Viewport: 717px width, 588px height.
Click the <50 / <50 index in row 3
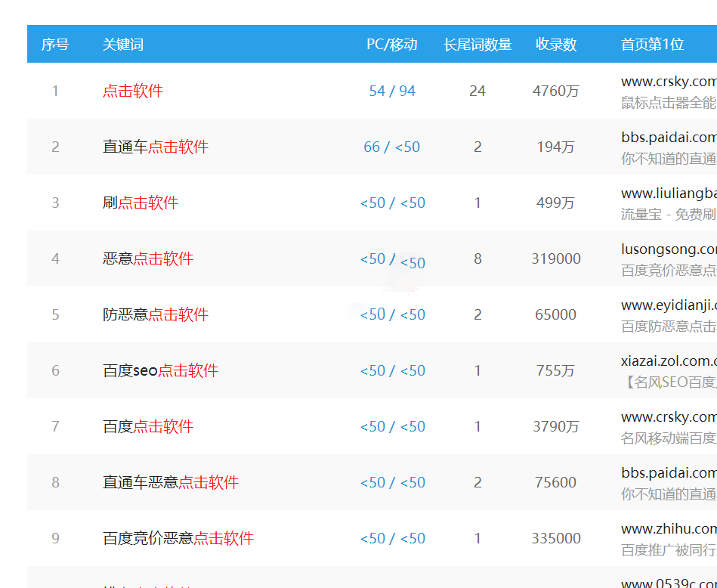tap(393, 203)
